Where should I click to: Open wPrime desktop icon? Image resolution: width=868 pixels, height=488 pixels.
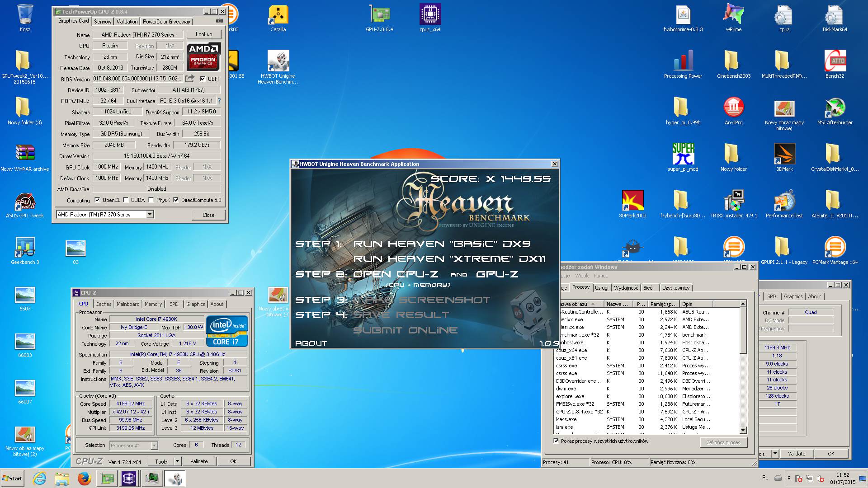point(734,18)
